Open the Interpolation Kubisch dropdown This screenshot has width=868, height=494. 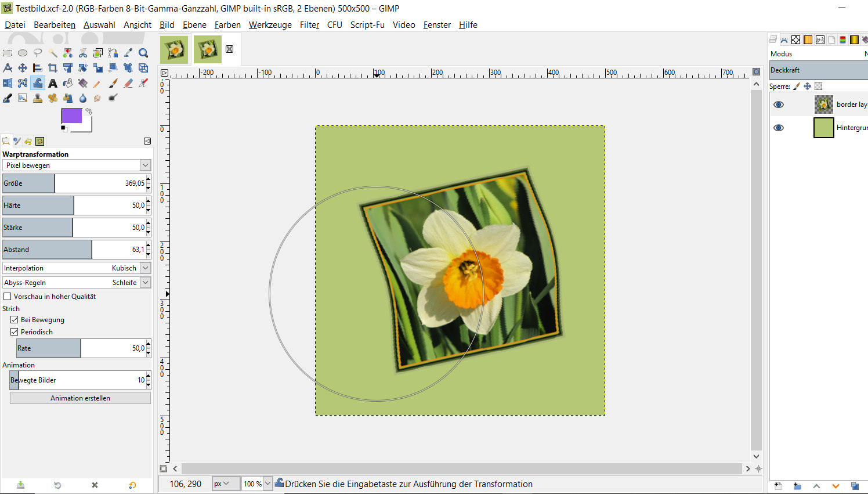(146, 268)
